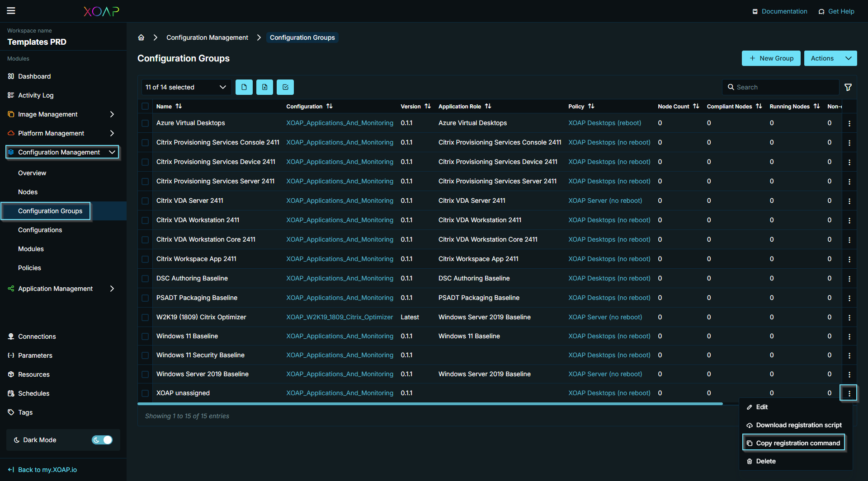The image size is (868, 481).
Task: Open the Actions dropdown
Action: (830, 58)
